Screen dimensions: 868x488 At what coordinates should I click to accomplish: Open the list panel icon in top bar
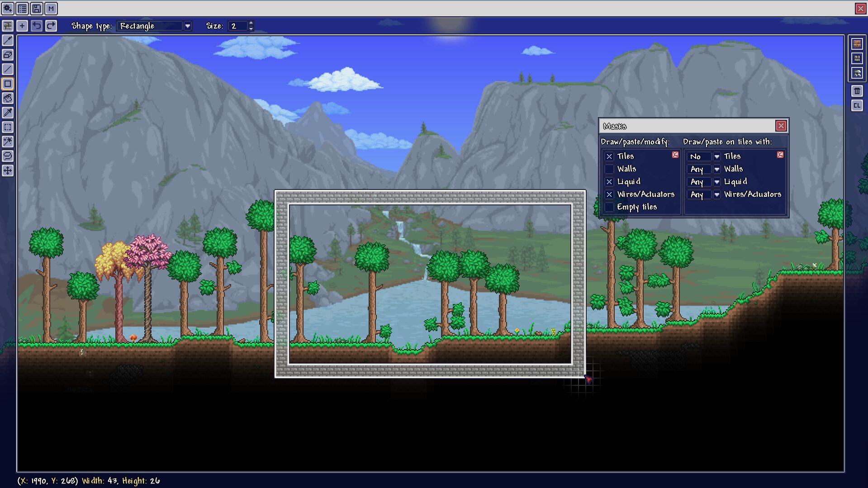22,9
